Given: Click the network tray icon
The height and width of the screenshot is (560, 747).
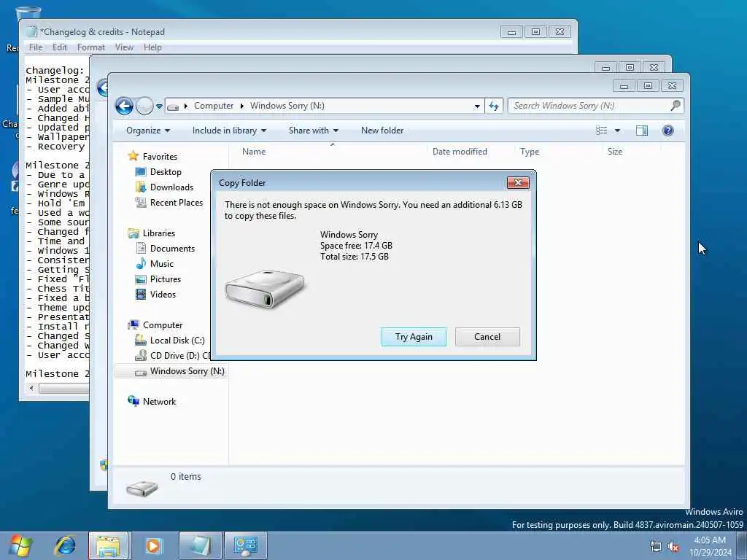Looking at the screenshot, I should 656,547.
